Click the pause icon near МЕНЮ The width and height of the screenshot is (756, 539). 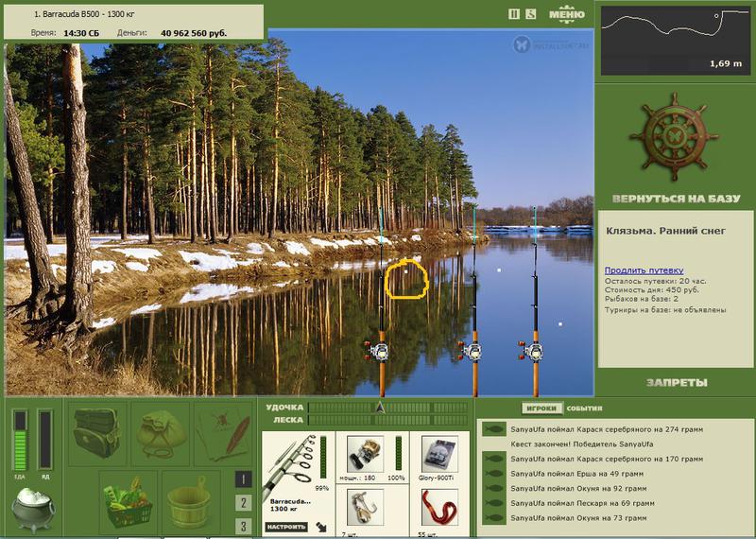click(x=514, y=14)
